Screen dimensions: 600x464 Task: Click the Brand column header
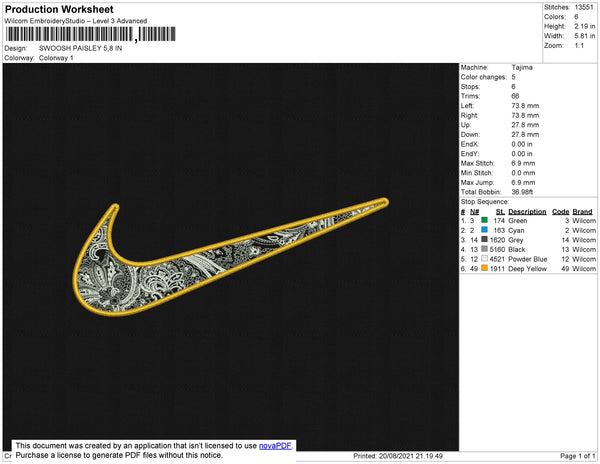pyautogui.click(x=582, y=212)
